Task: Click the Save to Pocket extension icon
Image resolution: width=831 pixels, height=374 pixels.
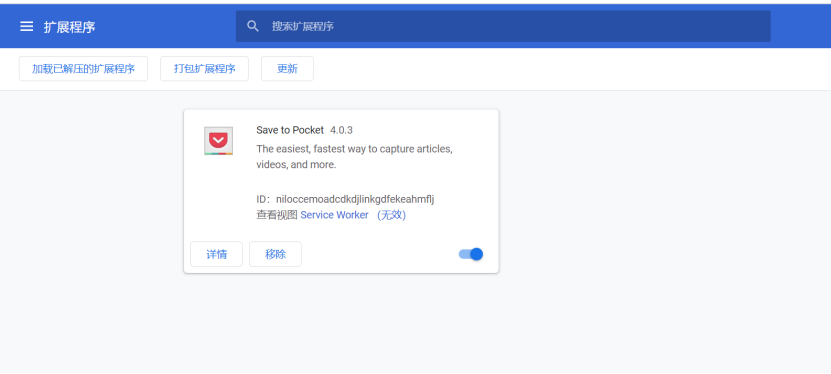Action: [218, 141]
